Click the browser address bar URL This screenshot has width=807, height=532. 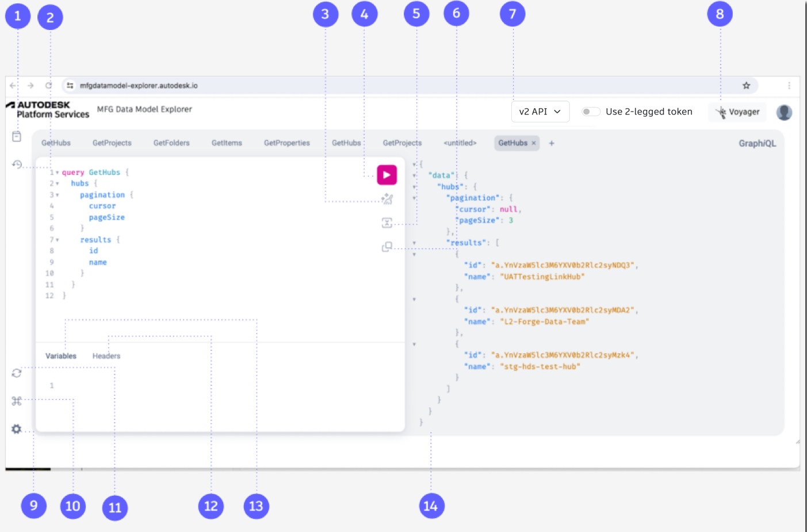point(139,86)
